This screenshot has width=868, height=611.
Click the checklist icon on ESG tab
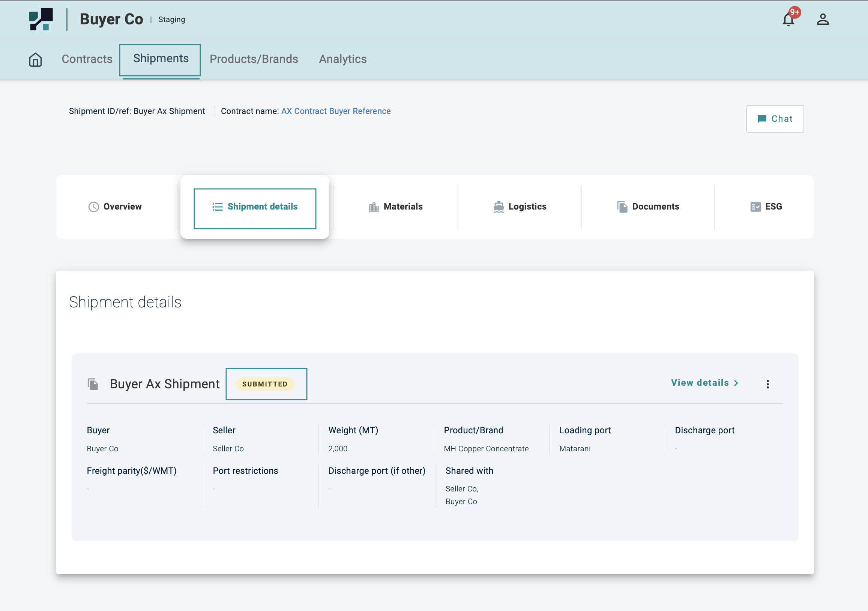click(x=755, y=207)
